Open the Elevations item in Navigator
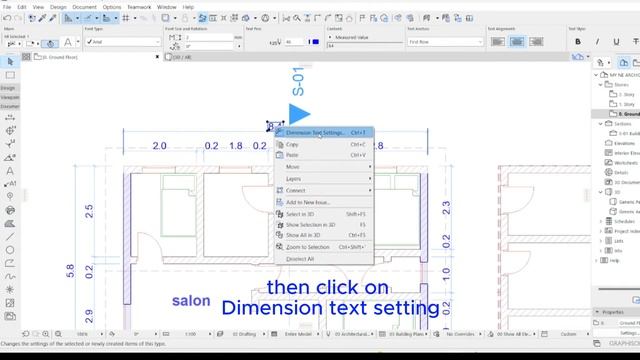 624,143
